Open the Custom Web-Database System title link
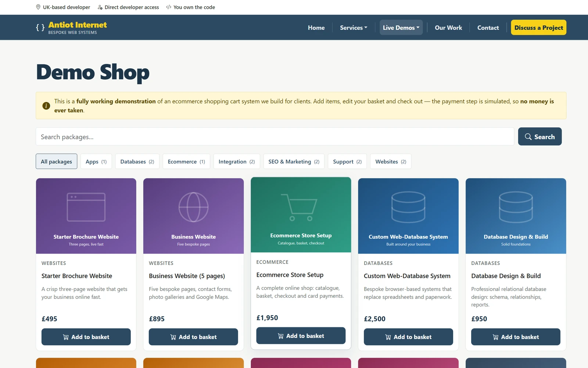The height and width of the screenshot is (368, 588). [x=407, y=276]
